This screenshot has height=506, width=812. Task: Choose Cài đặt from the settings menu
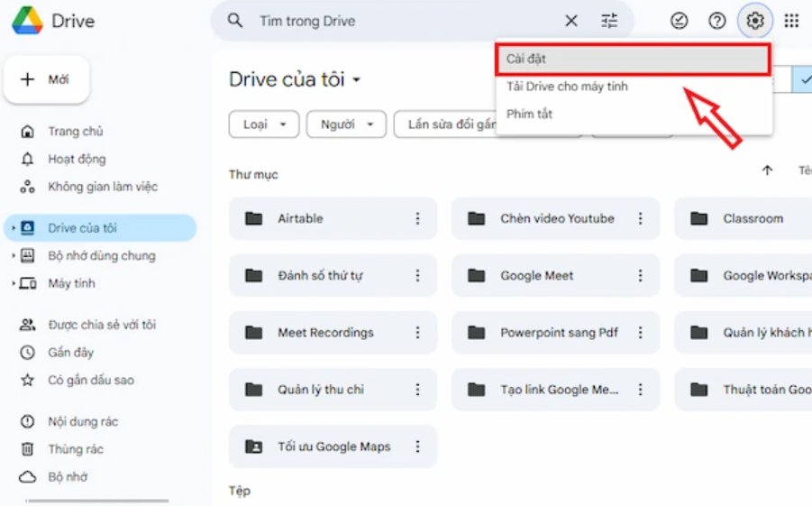point(633,59)
